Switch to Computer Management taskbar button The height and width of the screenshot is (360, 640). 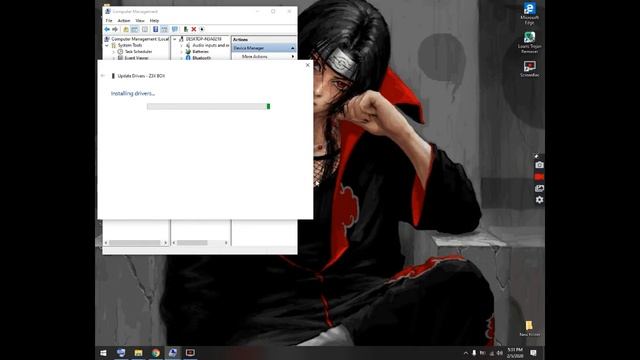click(x=173, y=353)
